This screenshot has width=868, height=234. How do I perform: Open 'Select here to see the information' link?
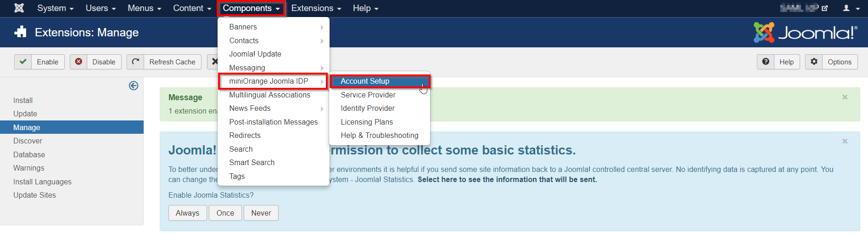pos(507,179)
